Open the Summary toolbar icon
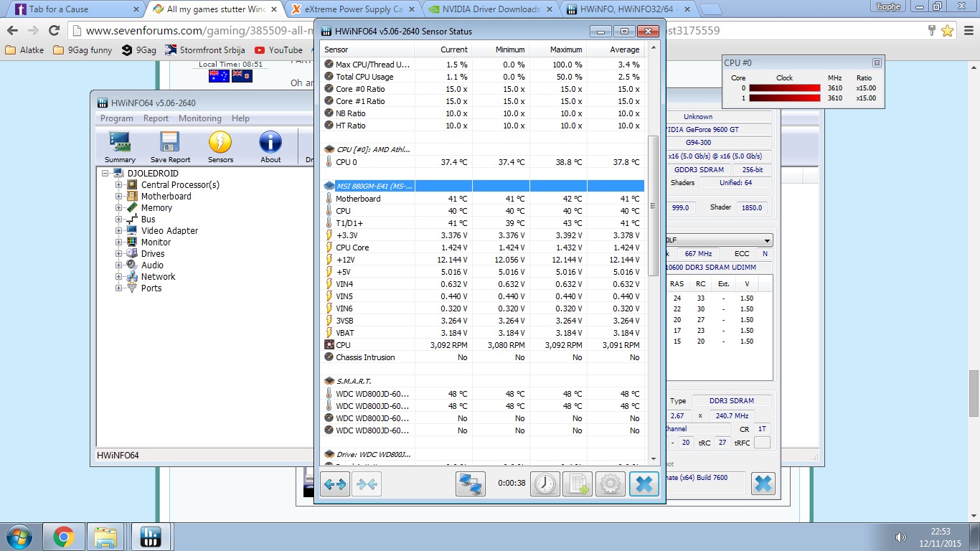The width and height of the screenshot is (980, 551). pyautogui.click(x=120, y=146)
